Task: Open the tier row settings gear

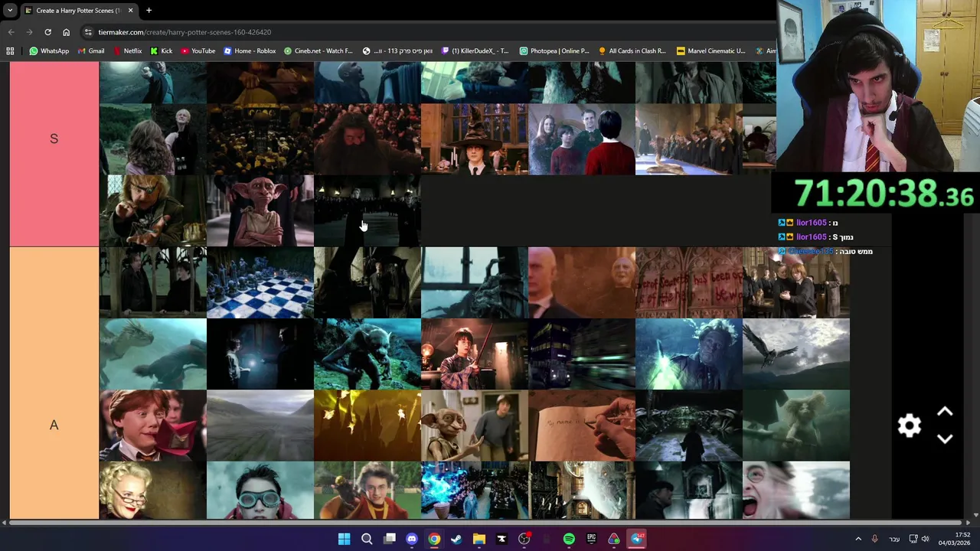Action: click(x=910, y=425)
